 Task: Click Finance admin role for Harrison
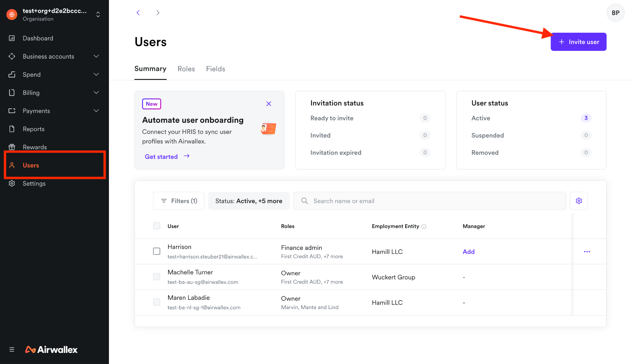click(x=301, y=248)
